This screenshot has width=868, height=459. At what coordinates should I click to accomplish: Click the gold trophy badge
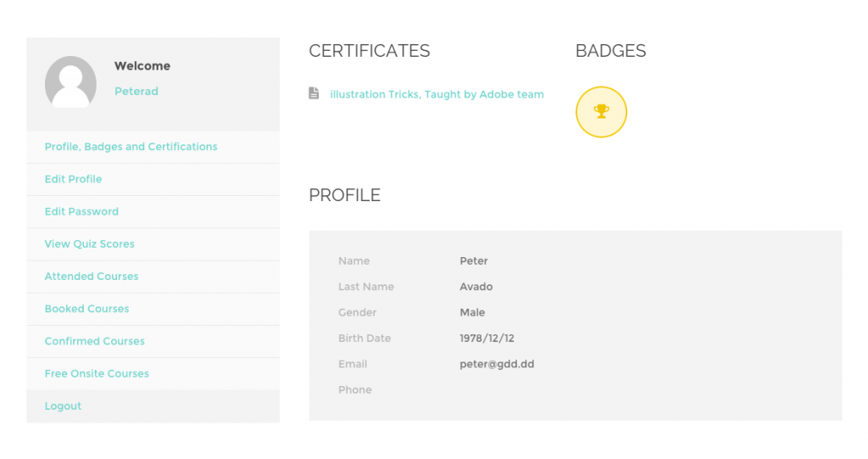coord(601,111)
